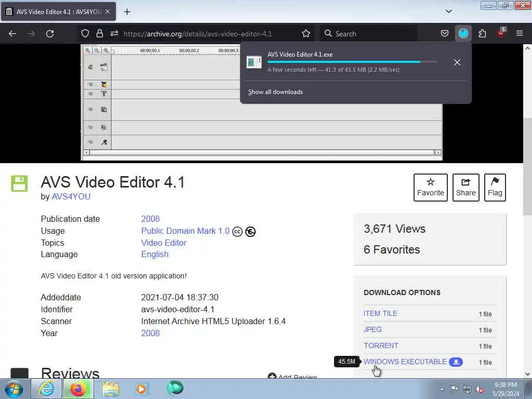Open the tracking protection shield icon
532x399 pixels.
point(85,34)
